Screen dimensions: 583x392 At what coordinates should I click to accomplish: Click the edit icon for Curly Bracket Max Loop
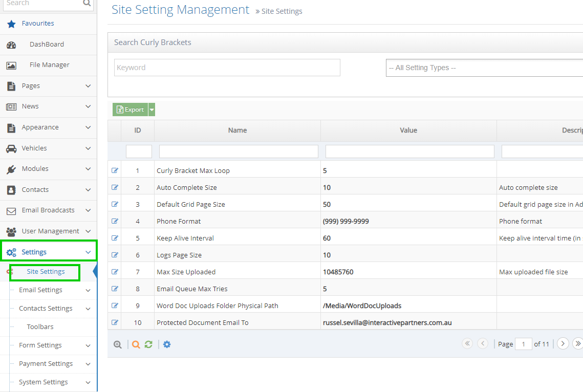point(115,170)
